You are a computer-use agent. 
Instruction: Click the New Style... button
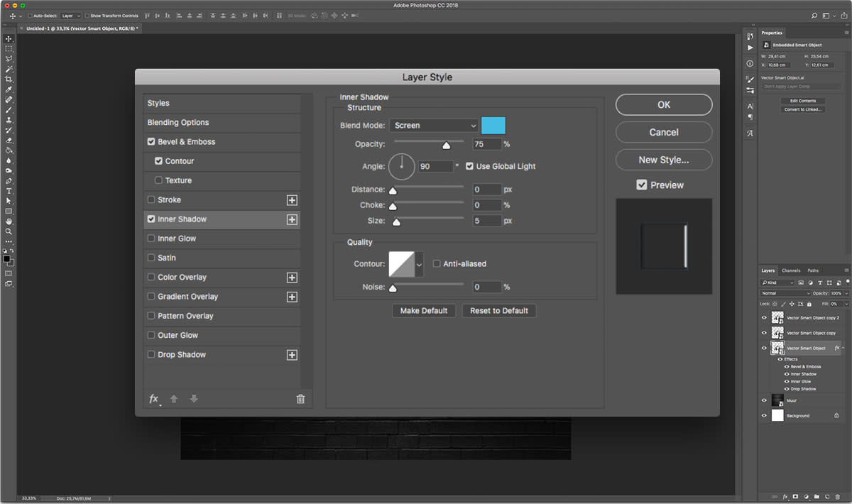coord(664,160)
